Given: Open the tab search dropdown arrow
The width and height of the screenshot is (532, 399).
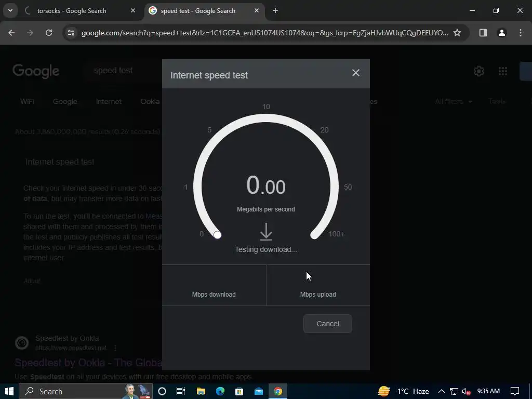Looking at the screenshot, I should [10, 10].
